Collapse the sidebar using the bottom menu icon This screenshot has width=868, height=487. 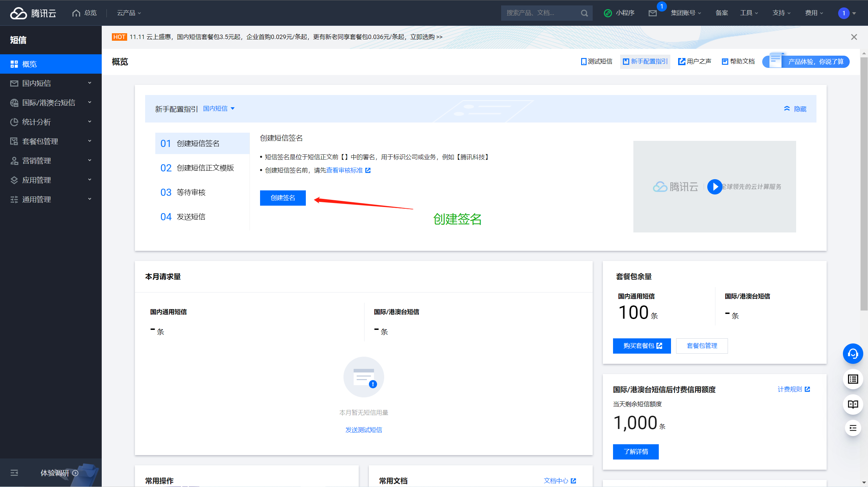[x=14, y=473]
